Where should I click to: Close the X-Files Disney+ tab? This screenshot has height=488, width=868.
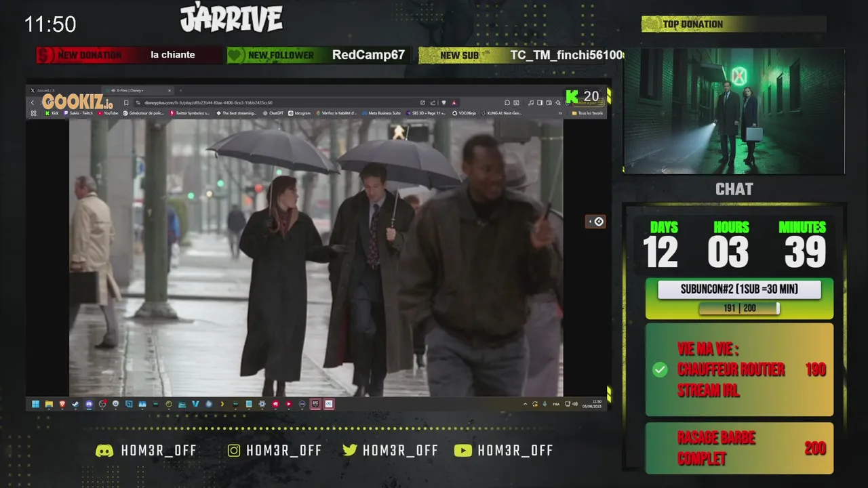point(170,90)
